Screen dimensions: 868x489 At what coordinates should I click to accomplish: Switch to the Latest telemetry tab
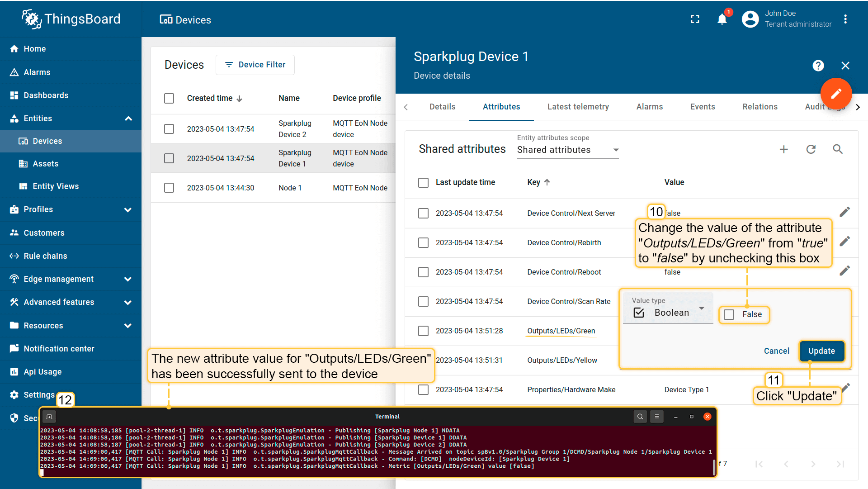click(x=578, y=107)
